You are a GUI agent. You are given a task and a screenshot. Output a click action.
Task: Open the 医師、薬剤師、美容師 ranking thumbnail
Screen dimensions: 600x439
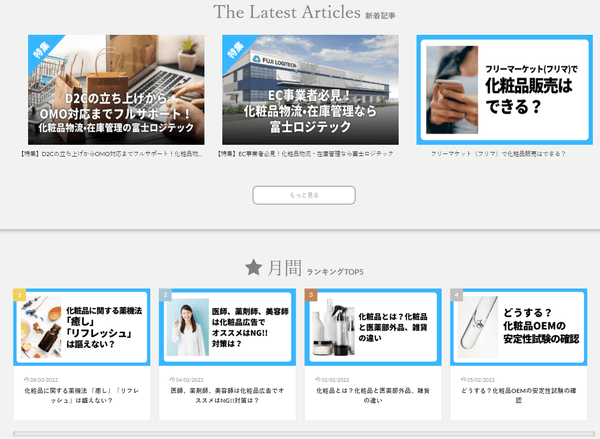pos(228,329)
